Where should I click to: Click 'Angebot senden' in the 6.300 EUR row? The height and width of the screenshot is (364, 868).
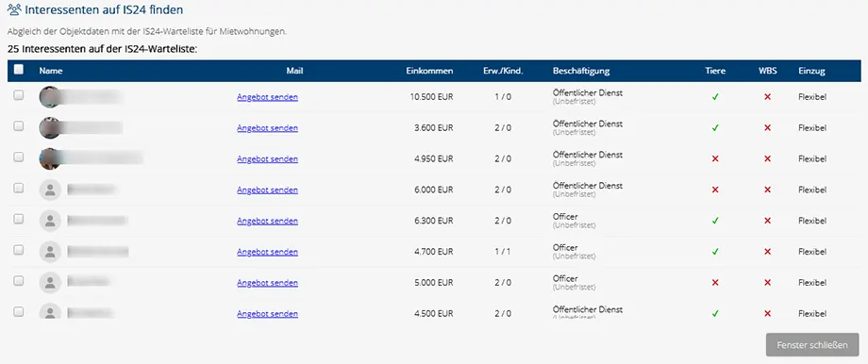coord(267,221)
